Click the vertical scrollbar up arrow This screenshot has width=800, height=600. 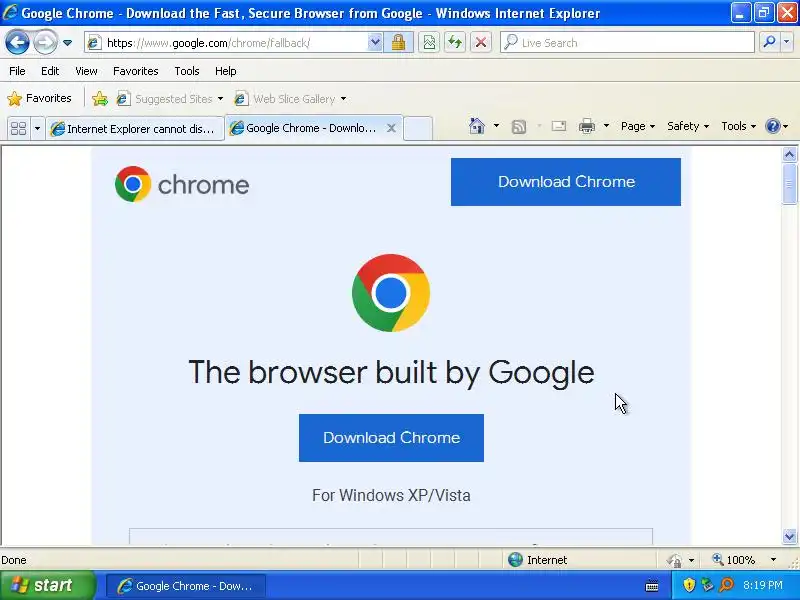[789, 155]
